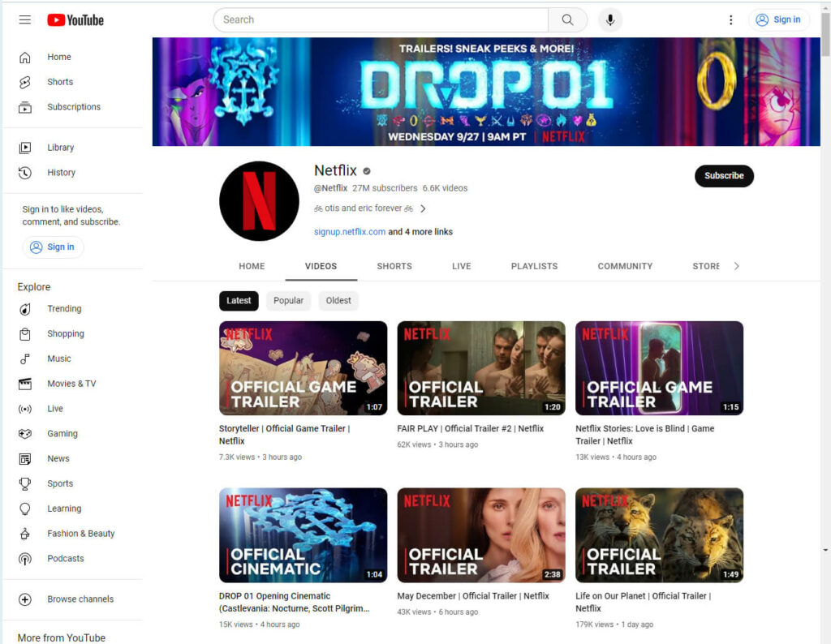Open Gaming via controller icon

click(x=25, y=434)
